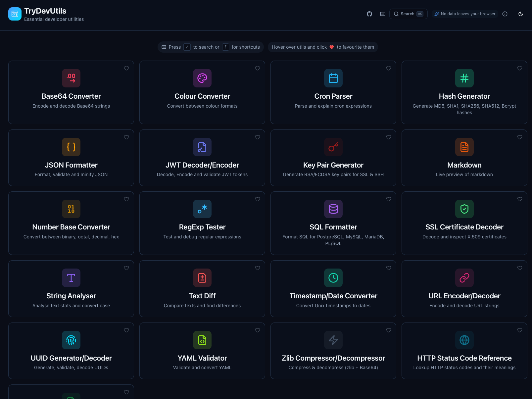Favourite the RegExp Tester card
Screen dimensions: 532x399
258,199
